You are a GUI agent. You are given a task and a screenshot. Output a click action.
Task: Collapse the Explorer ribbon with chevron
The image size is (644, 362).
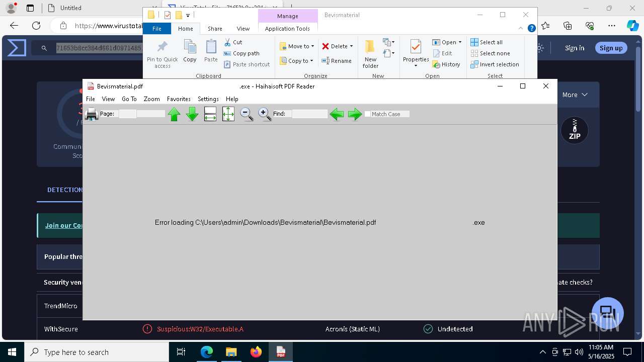pos(522,29)
